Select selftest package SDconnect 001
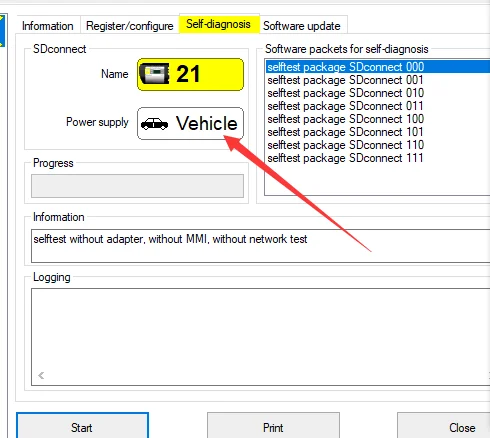 [x=378, y=80]
